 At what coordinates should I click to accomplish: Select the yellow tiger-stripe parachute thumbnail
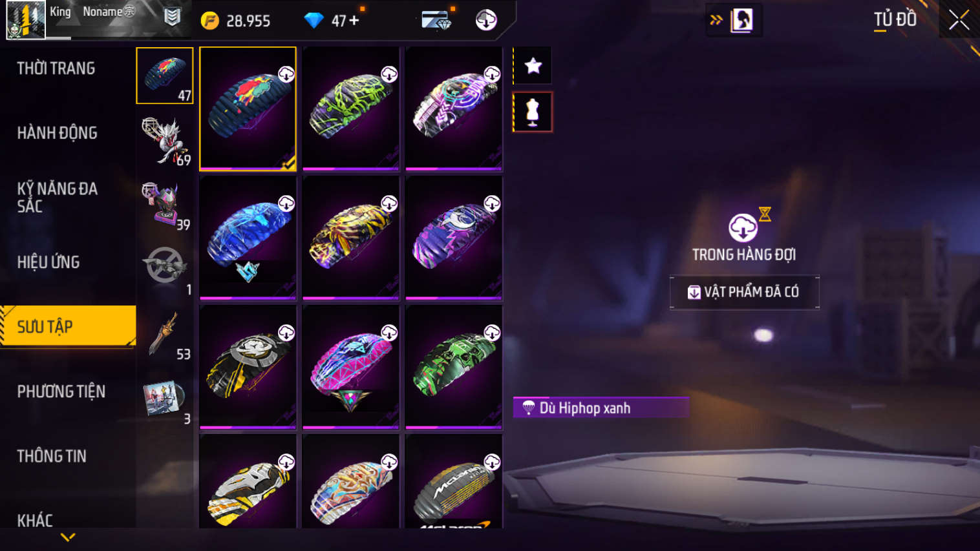[351, 238]
